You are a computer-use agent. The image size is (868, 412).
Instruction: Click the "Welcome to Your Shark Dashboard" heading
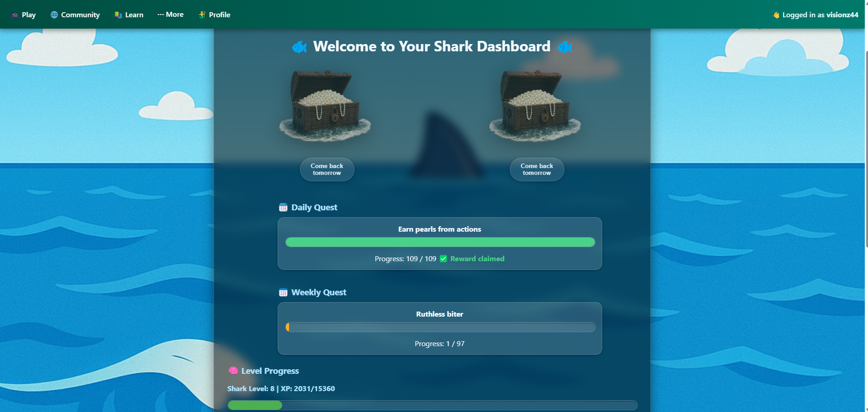[x=432, y=46]
